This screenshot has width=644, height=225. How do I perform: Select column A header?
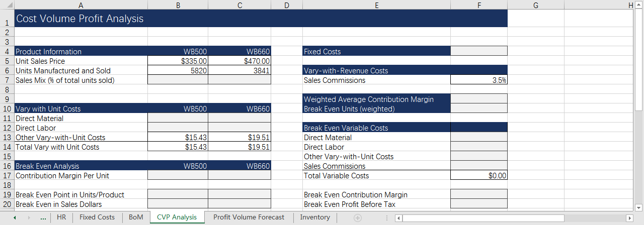(x=80, y=5)
